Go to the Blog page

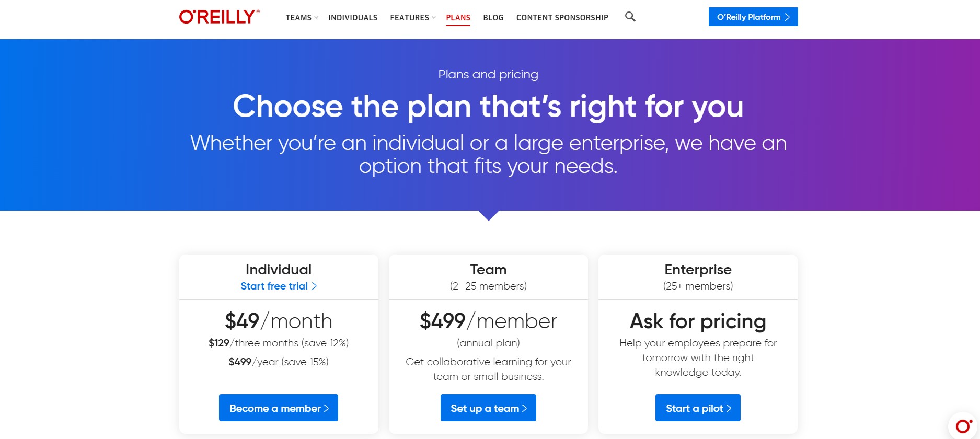[x=493, y=18]
